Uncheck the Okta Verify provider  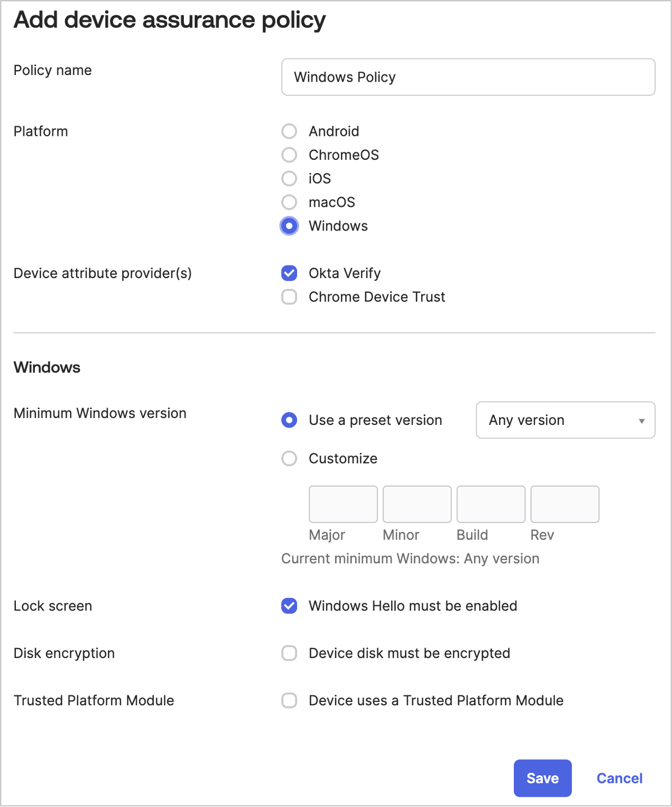pyautogui.click(x=289, y=273)
